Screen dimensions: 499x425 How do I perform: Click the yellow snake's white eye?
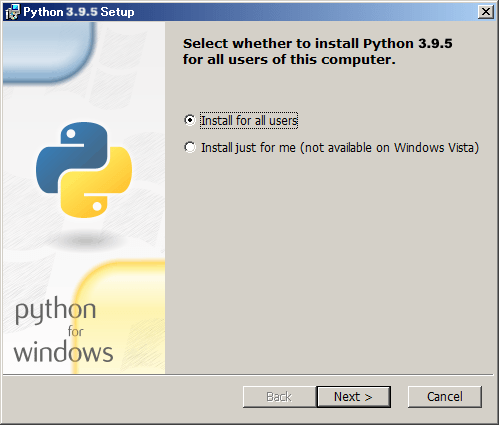pos(97,206)
